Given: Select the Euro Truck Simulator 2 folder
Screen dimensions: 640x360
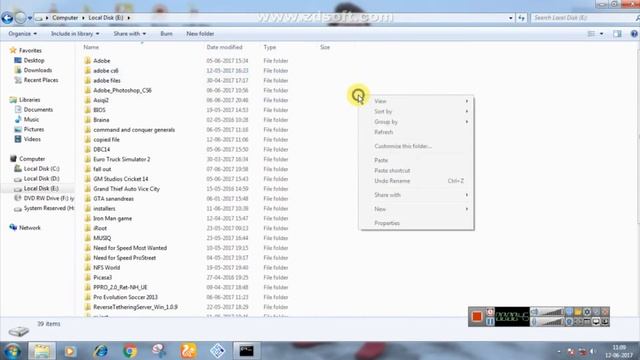Looking at the screenshot, I should pyautogui.click(x=122, y=159).
